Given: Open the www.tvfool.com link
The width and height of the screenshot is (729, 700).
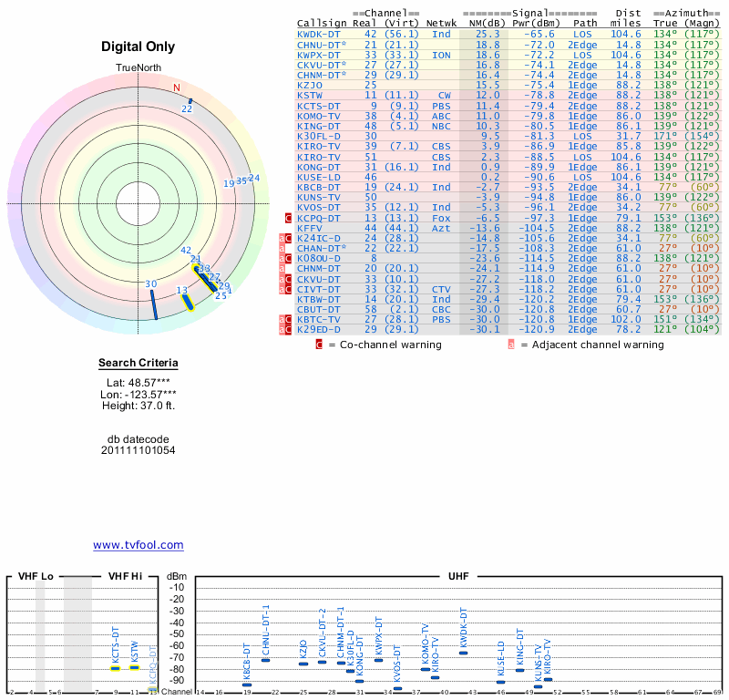Looking at the screenshot, I should point(139,545).
